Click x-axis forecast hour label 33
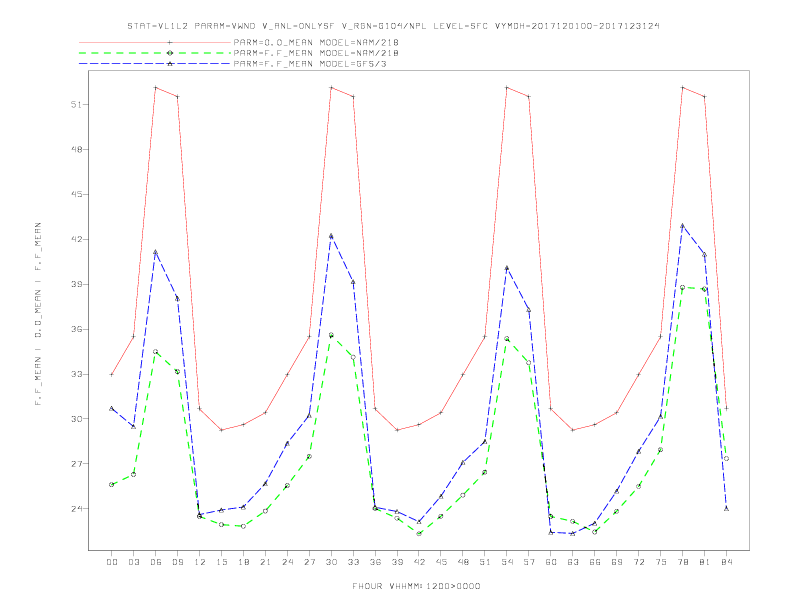Image resolution: width=792 pixels, height=612 pixels. pos(353,562)
